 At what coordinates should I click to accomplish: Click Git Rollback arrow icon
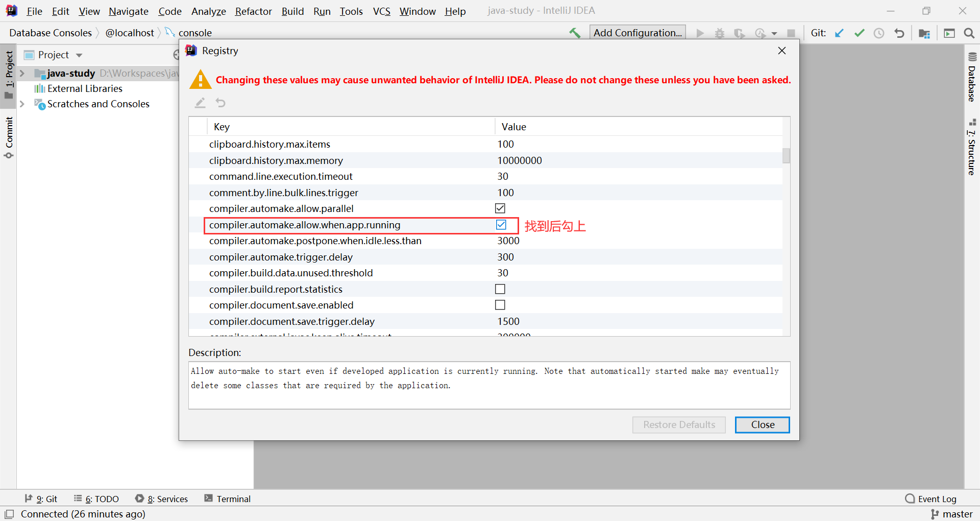899,33
